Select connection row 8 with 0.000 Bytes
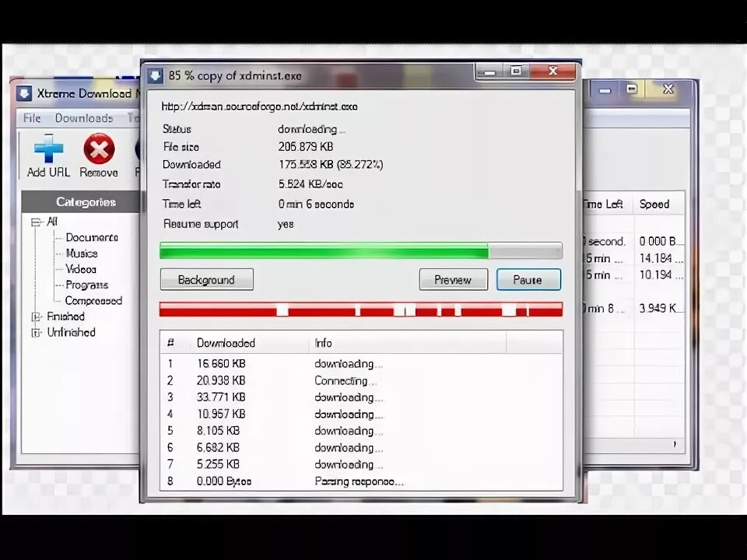The image size is (747, 560). (361, 481)
